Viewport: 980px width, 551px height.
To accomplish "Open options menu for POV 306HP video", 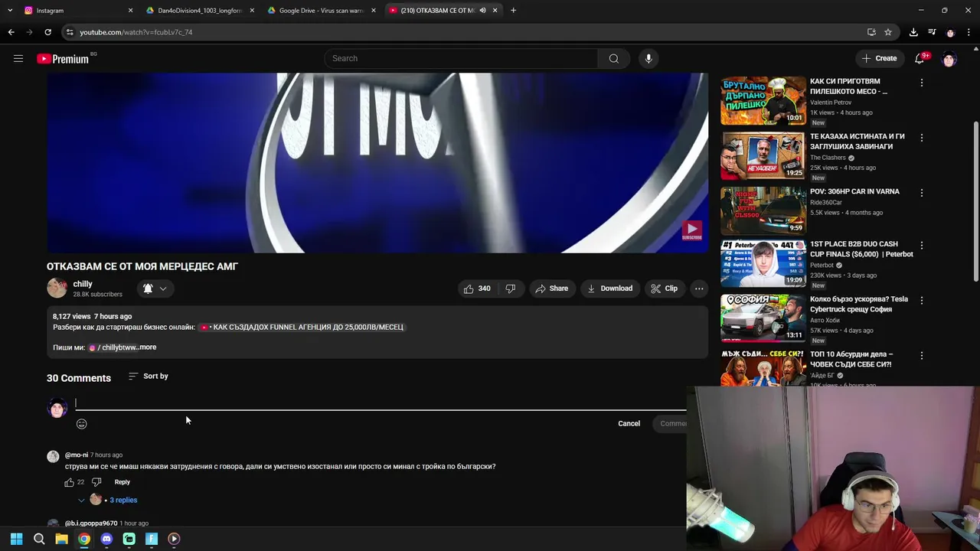I will [922, 193].
